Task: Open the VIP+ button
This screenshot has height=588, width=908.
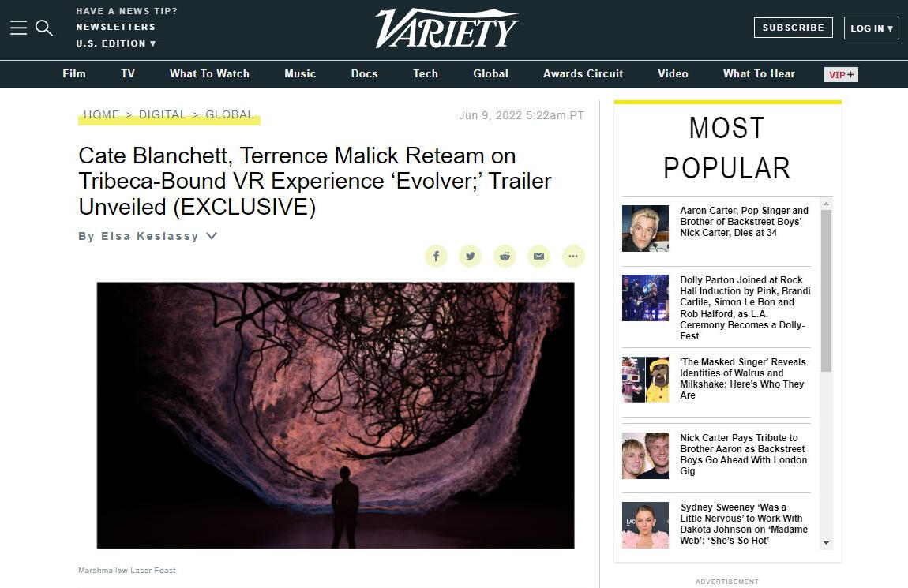Action: pos(841,74)
